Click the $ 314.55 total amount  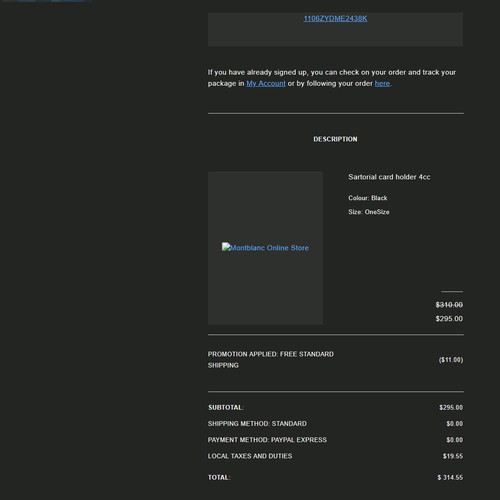[450, 478]
